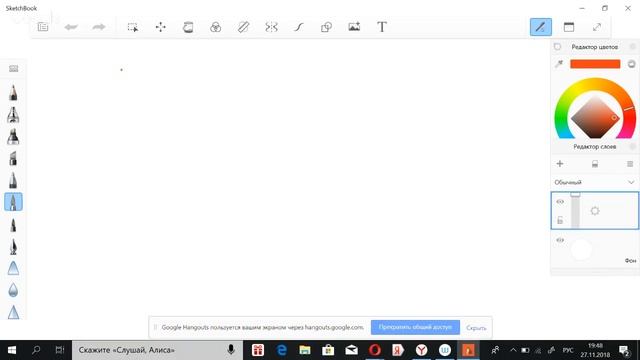Click the taskbar search magnifier
The width and height of the screenshot is (640, 360).
(x=36, y=350)
